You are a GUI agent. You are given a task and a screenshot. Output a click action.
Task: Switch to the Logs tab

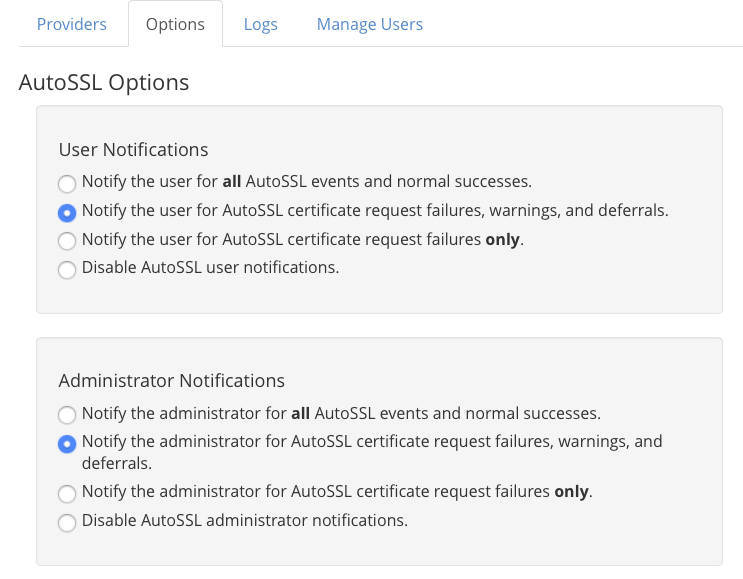(260, 24)
